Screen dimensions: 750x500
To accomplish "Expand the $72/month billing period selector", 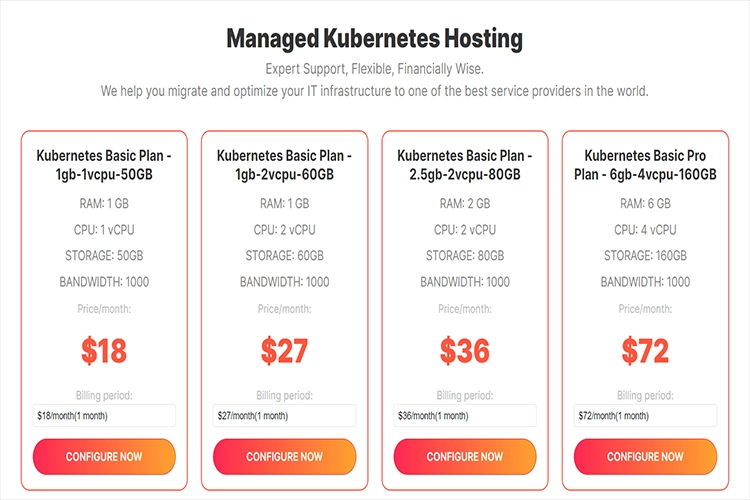I will pyautogui.click(x=645, y=415).
